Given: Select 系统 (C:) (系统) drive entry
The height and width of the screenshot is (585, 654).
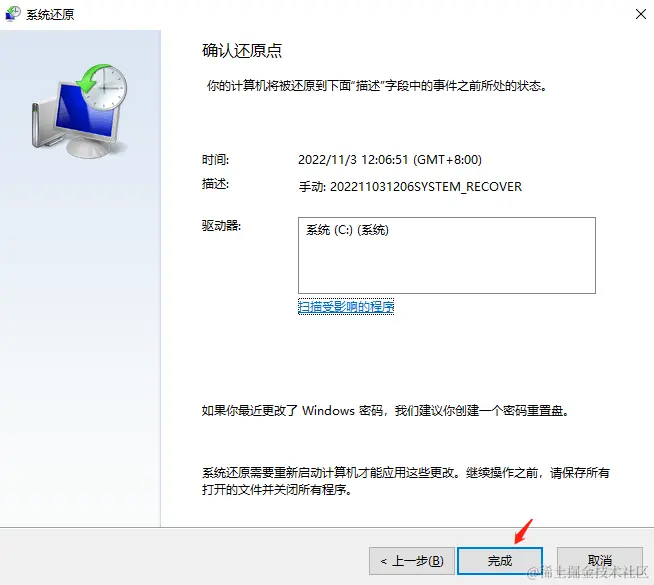Looking at the screenshot, I should point(347,230).
